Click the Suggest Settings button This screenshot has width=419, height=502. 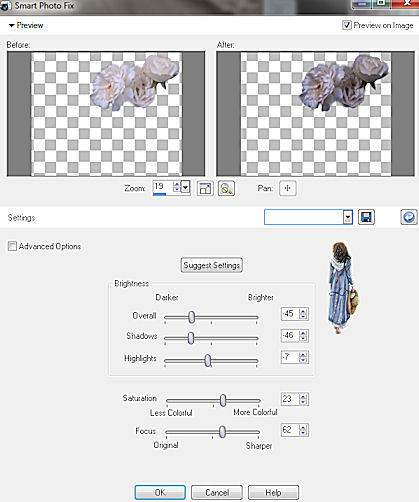pyautogui.click(x=212, y=265)
